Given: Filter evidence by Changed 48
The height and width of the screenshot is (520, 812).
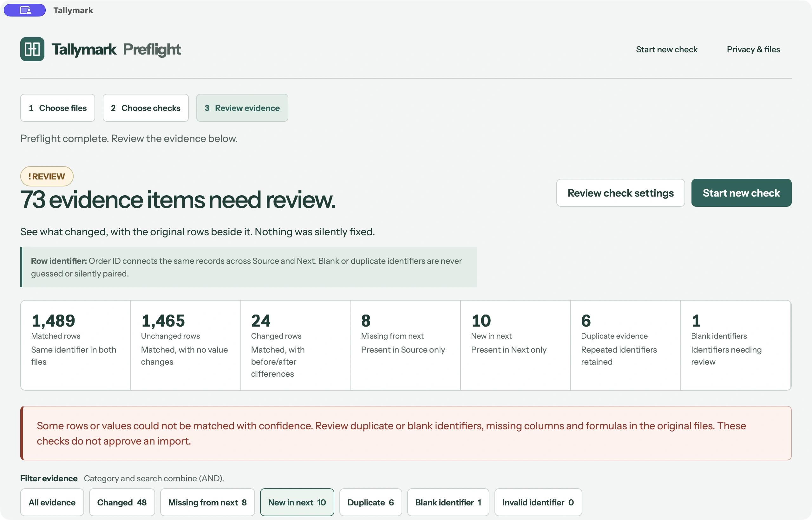Looking at the screenshot, I should (x=122, y=502).
